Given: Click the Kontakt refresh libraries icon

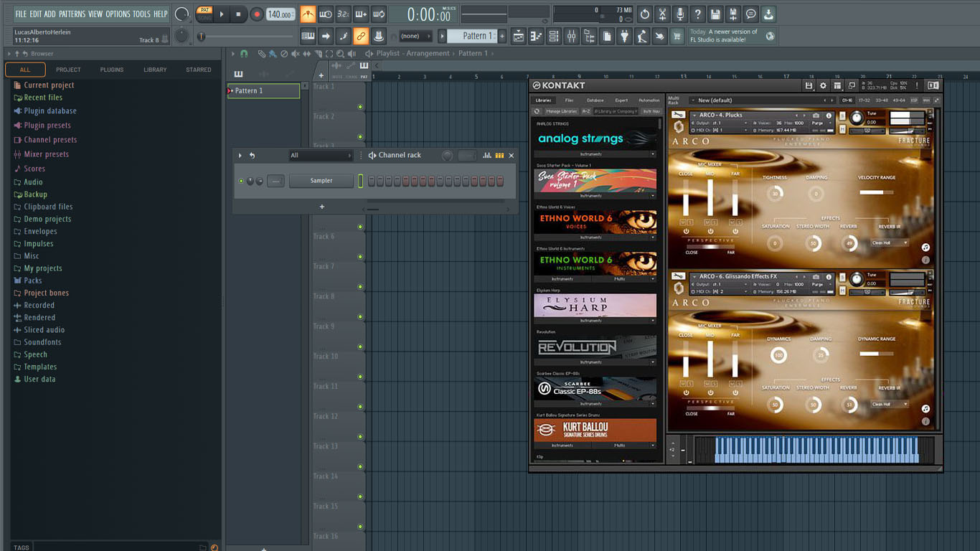Looking at the screenshot, I should [537, 111].
